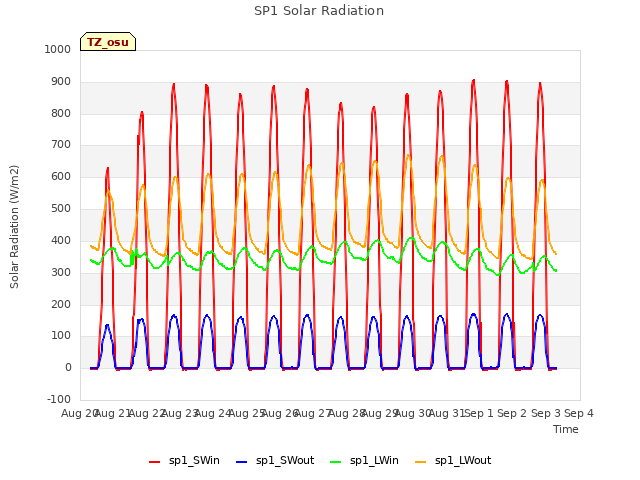640x480 pixels.
Task: Click the 900 y-axis tick label
Action: [61, 82]
